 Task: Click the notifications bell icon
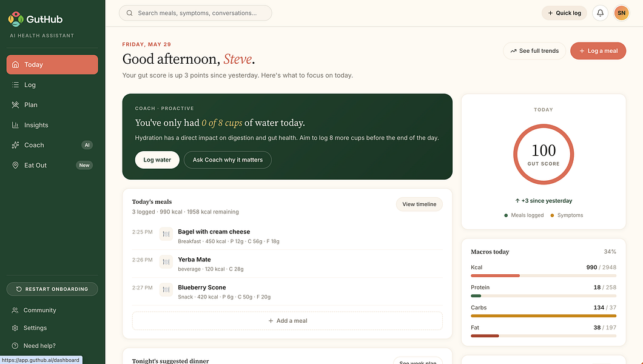[x=600, y=13]
